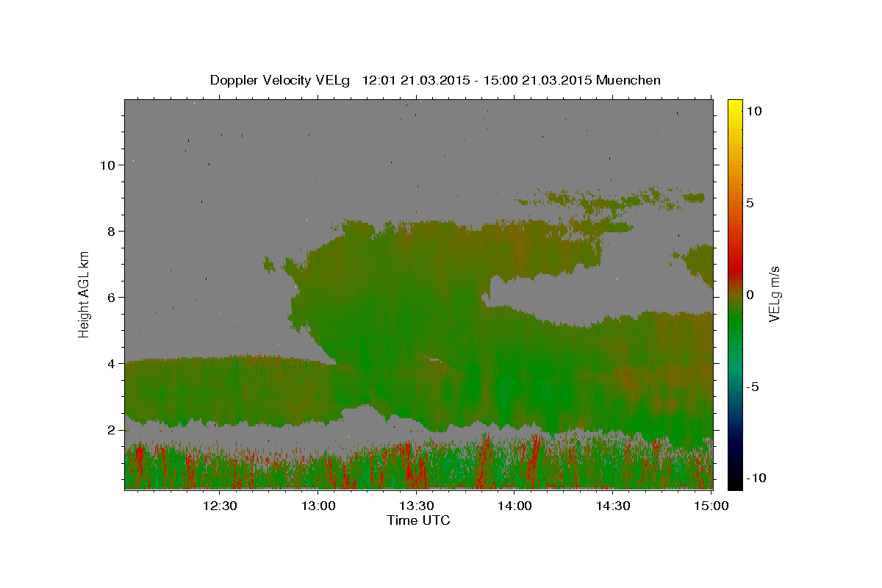Click the height axis label 10
This screenshot has height=588, width=882.
point(107,165)
